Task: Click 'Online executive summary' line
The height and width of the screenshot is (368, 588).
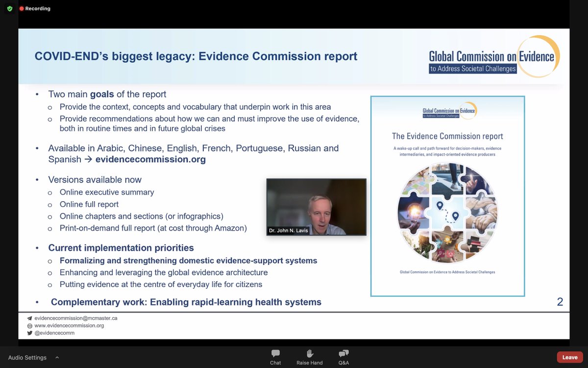Action: point(107,192)
